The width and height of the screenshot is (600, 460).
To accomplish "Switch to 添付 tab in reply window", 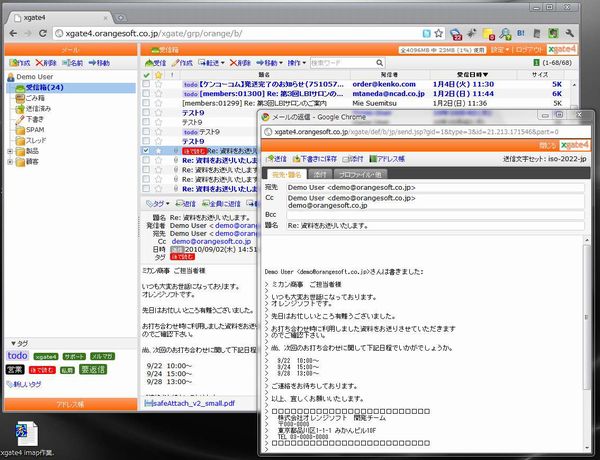I will click(x=320, y=175).
